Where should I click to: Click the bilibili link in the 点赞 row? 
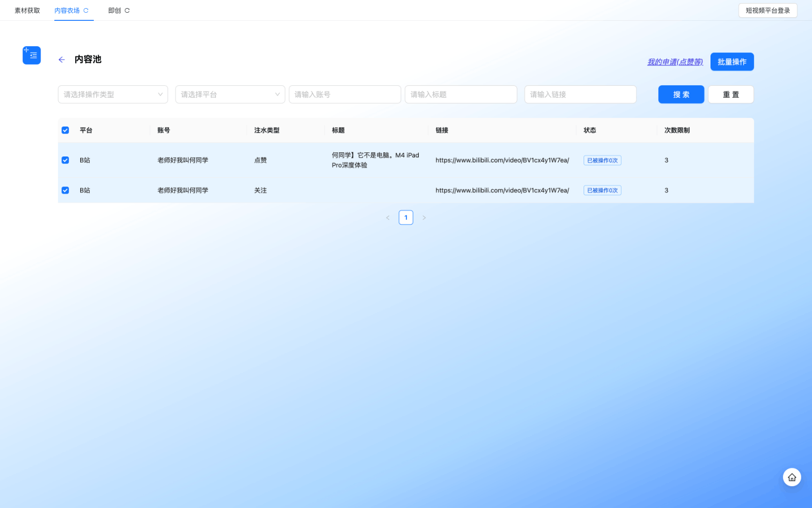502,161
